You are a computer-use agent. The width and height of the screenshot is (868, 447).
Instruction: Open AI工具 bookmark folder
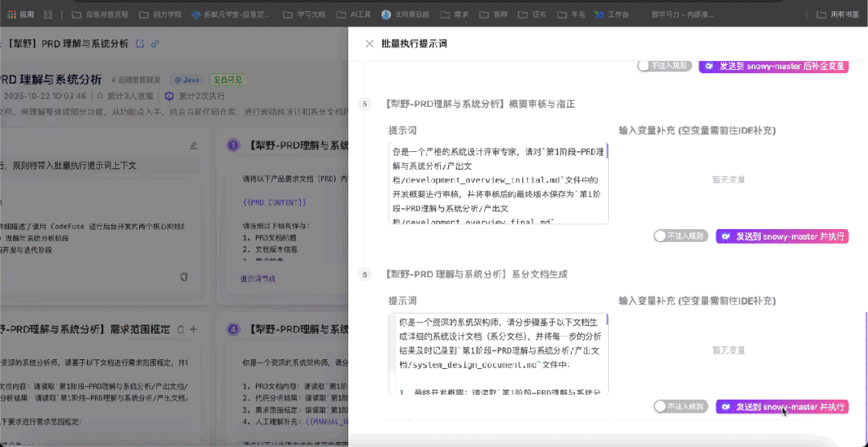point(353,14)
